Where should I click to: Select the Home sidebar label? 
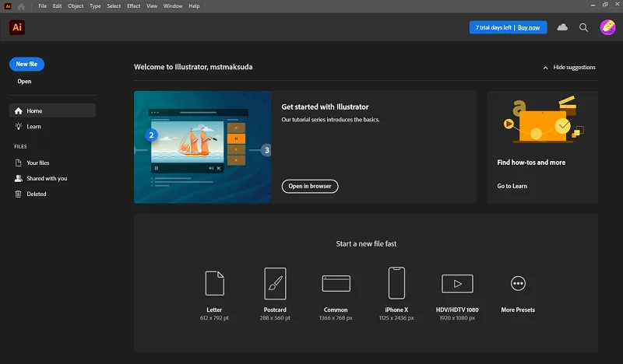(x=34, y=110)
